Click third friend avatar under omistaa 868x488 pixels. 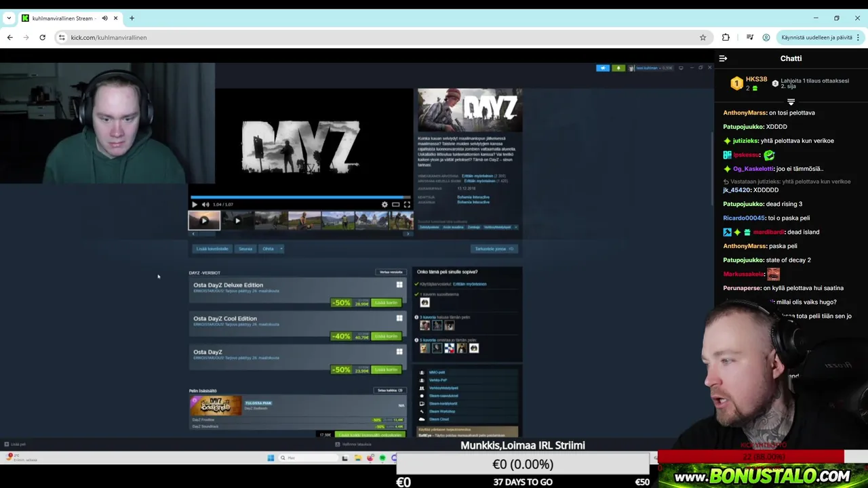click(x=449, y=348)
